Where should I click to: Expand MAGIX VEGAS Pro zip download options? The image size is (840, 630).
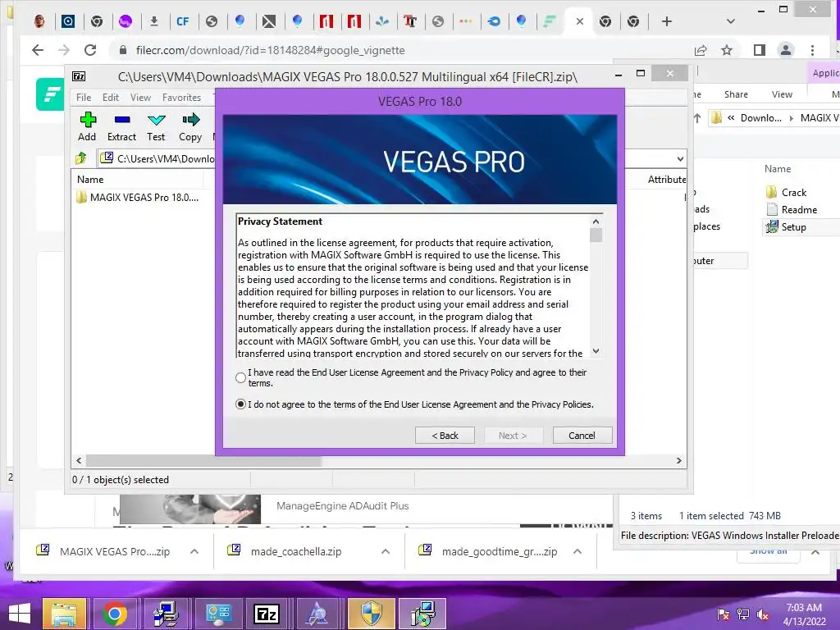point(194,551)
